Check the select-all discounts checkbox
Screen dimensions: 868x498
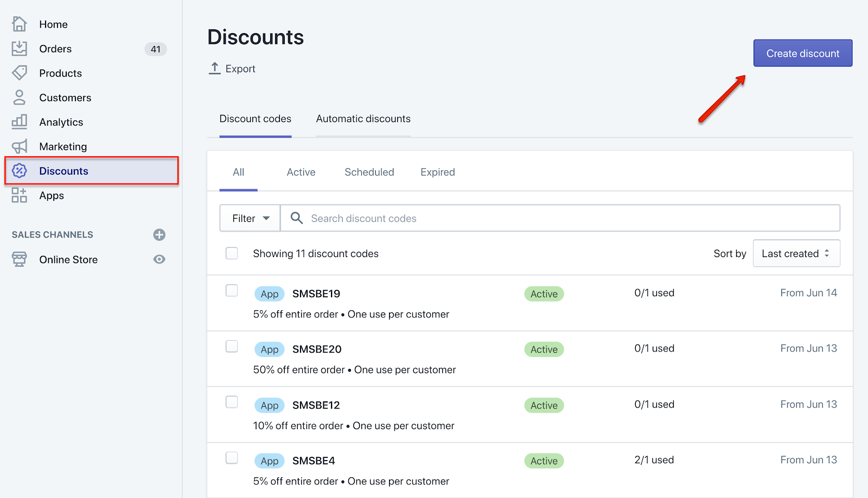coord(232,253)
